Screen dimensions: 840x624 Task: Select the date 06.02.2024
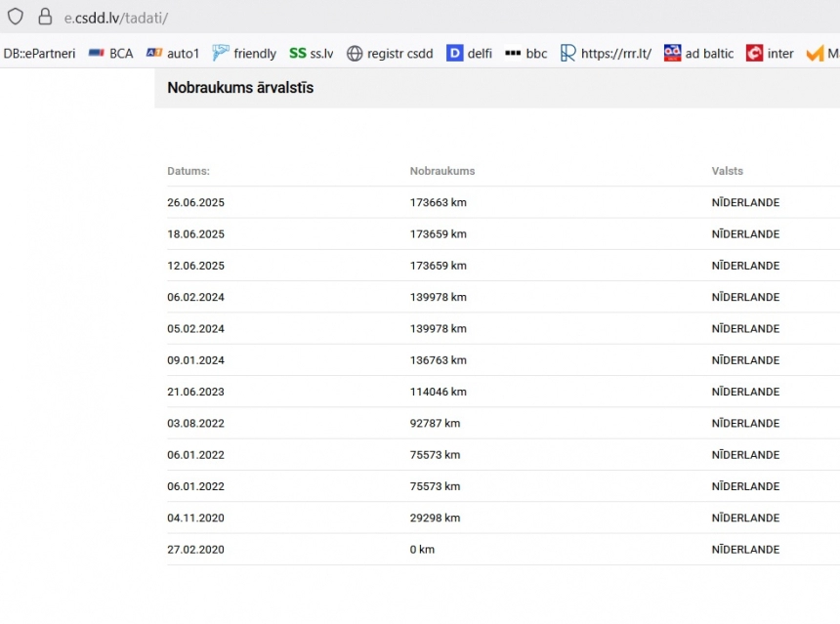coord(195,297)
